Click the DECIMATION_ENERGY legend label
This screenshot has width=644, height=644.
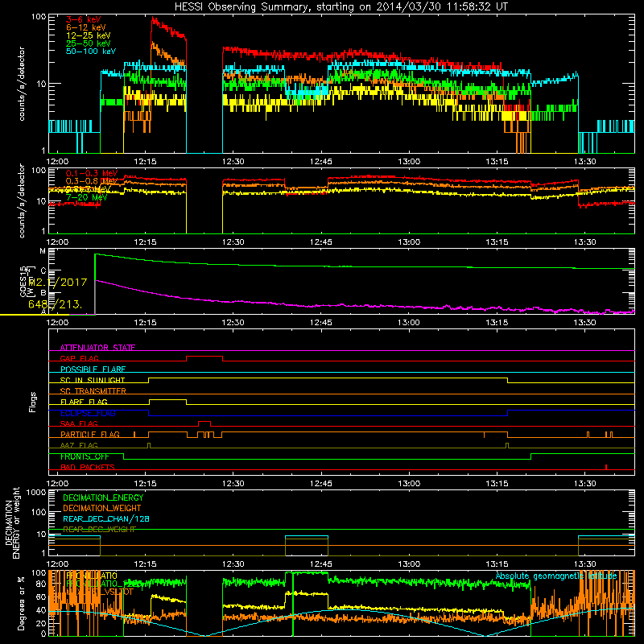tap(103, 497)
